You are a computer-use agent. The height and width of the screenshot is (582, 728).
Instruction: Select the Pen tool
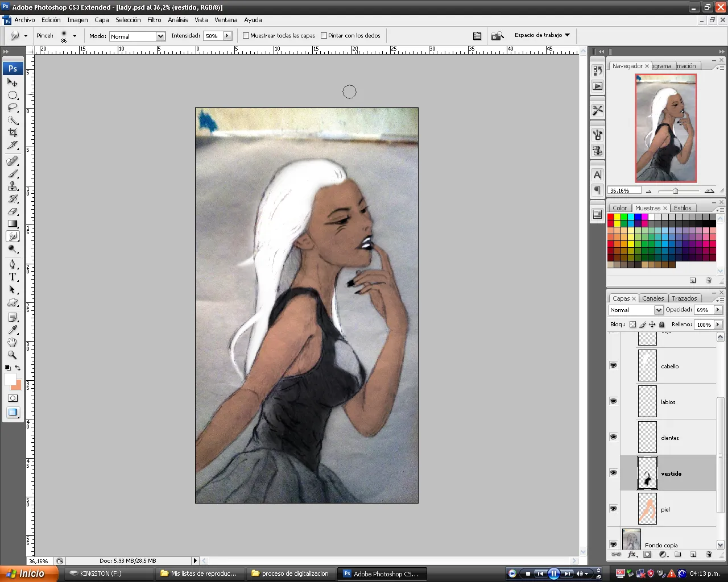(13, 265)
